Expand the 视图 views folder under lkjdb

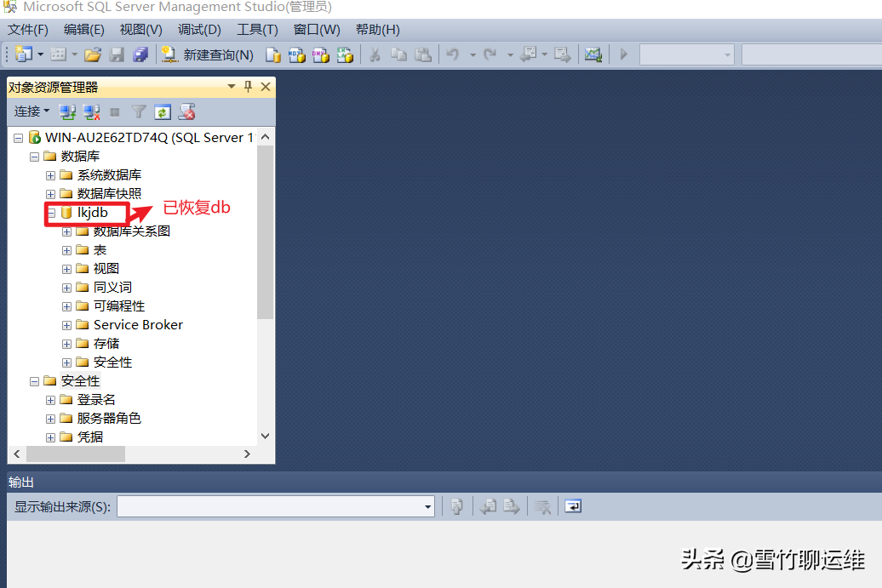click(66, 269)
